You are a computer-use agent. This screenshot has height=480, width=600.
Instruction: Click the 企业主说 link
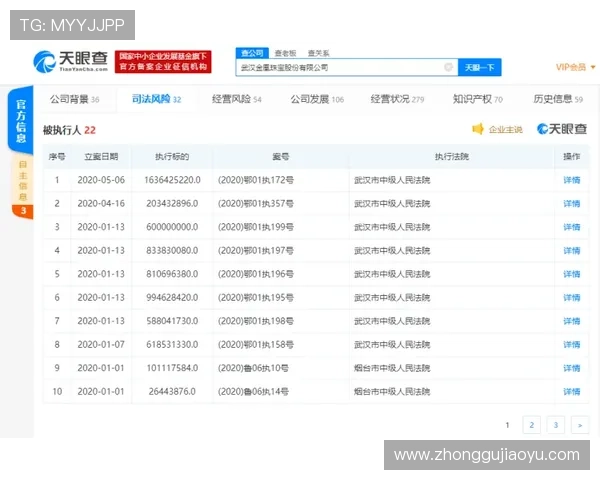pyautogui.click(x=505, y=129)
